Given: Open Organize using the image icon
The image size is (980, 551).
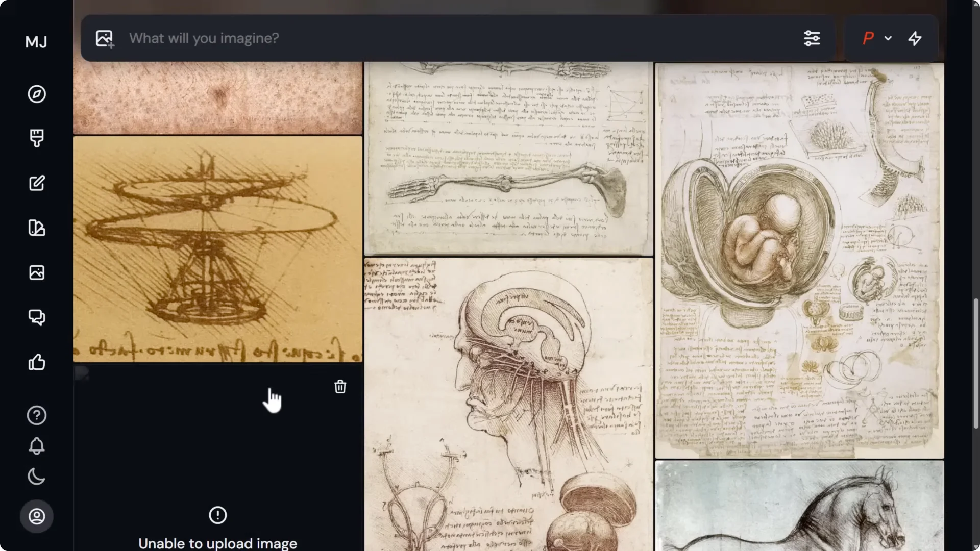Looking at the screenshot, I should coord(36,272).
